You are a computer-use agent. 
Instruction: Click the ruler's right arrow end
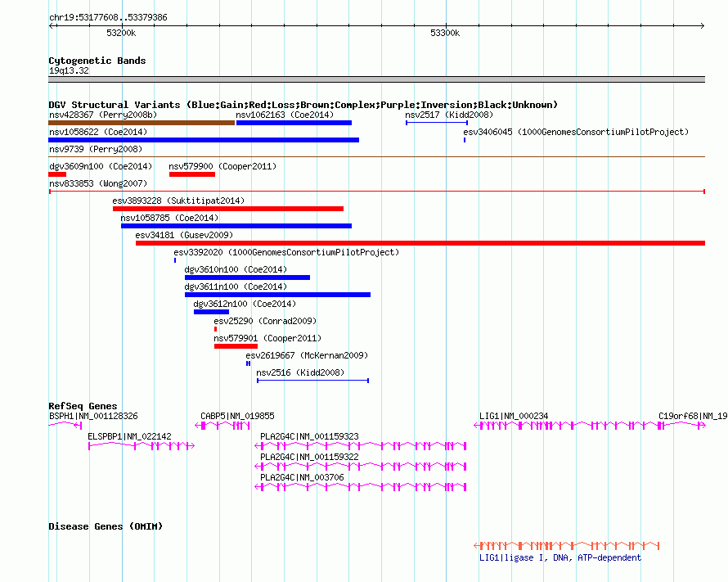703,25
